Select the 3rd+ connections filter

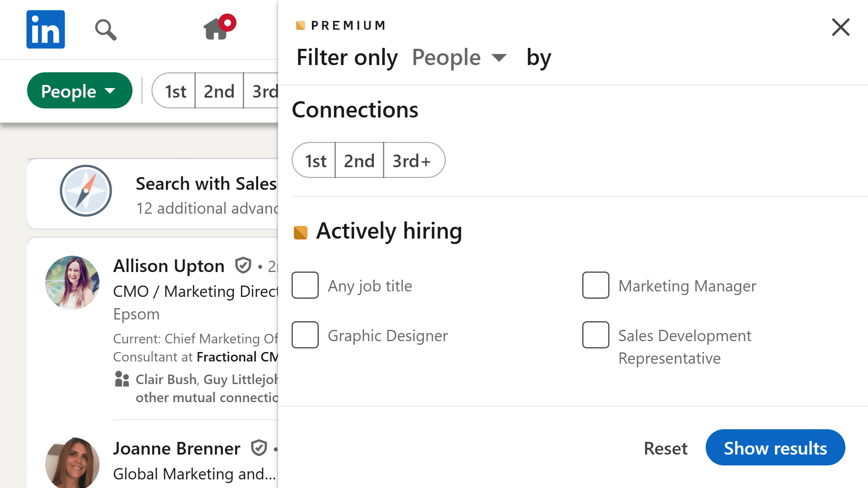tap(413, 160)
